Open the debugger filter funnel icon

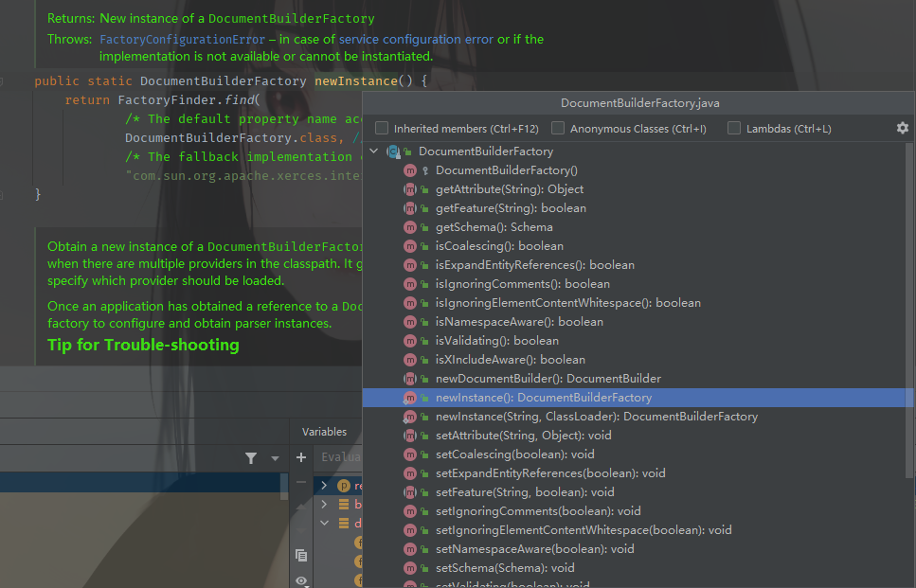coord(251,458)
